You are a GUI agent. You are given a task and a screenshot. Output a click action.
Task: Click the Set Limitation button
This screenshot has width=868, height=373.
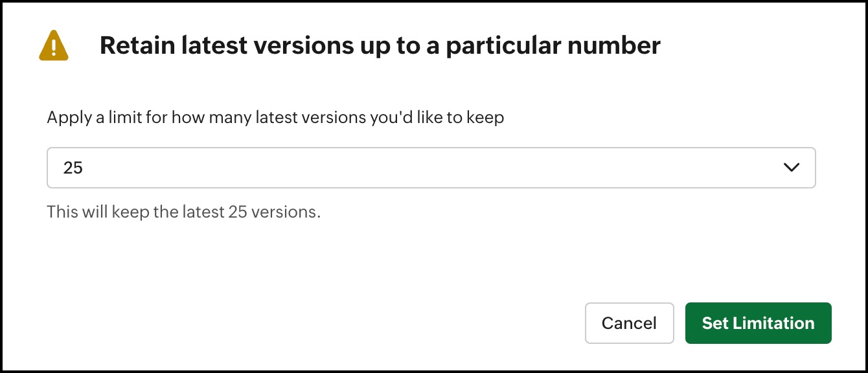(x=758, y=323)
